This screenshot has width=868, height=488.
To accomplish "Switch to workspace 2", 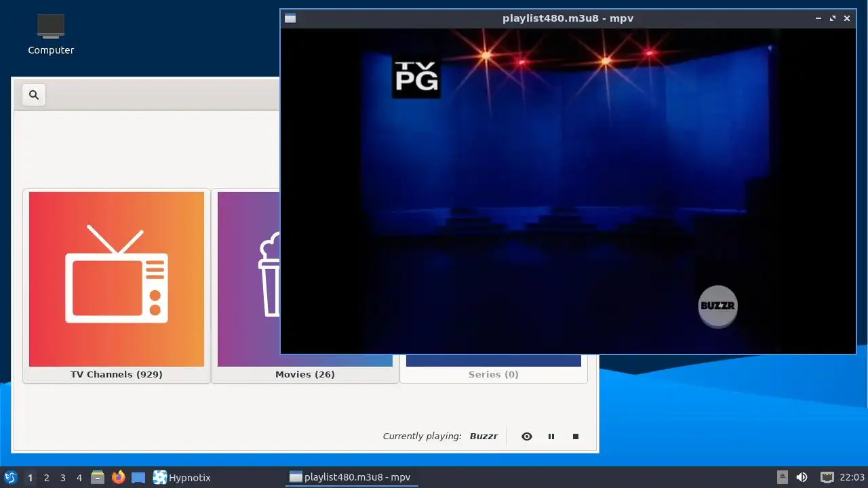I will pyautogui.click(x=46, y=478).
